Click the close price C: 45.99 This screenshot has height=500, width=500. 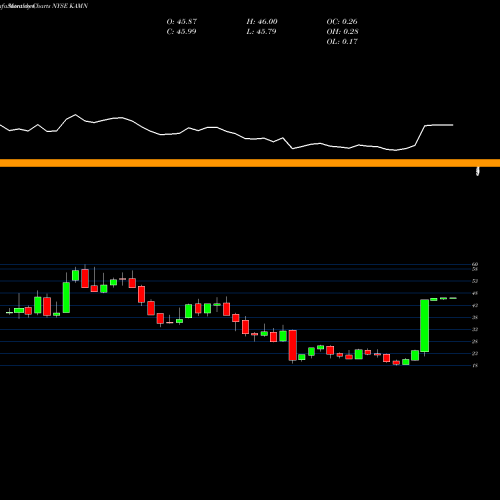pos(181,32)
